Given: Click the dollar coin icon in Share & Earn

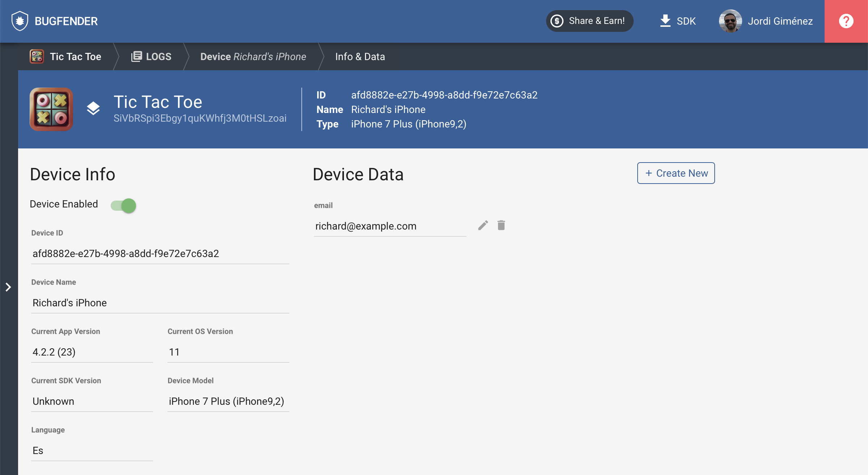Looking at the screenshot, I should click(557, 21).
